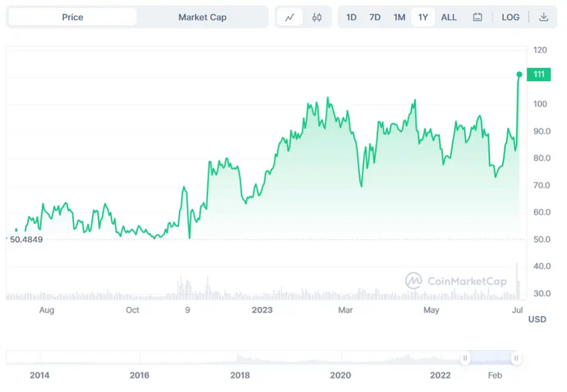
Task: Select the 1Y time range
Action: click(423, 17)
